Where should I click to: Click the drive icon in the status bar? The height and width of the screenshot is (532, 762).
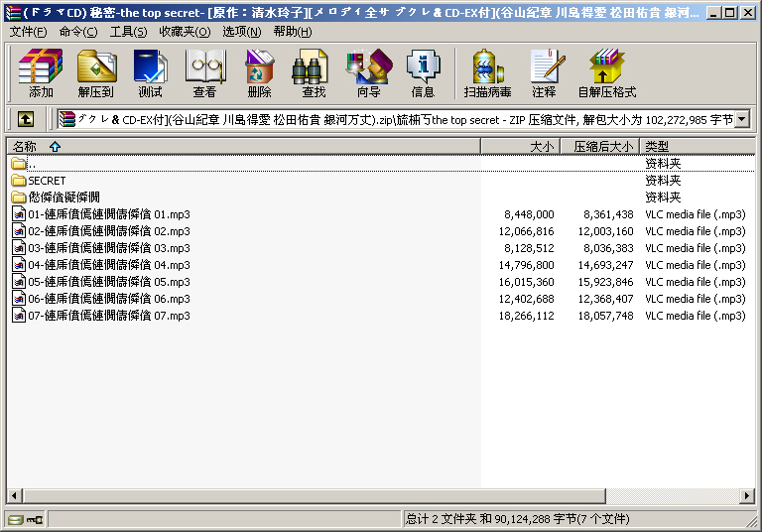[x=16, y=520]
